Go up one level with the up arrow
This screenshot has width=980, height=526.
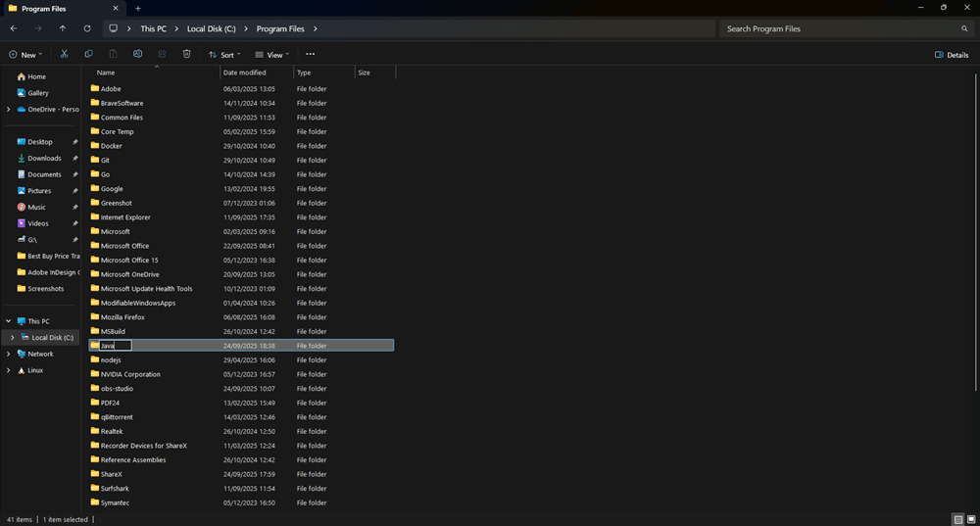coord(63,28)
